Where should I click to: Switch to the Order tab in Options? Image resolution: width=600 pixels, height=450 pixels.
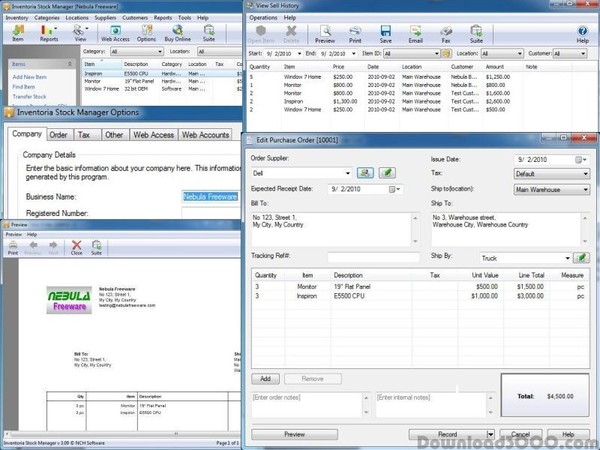click(58, 135)
